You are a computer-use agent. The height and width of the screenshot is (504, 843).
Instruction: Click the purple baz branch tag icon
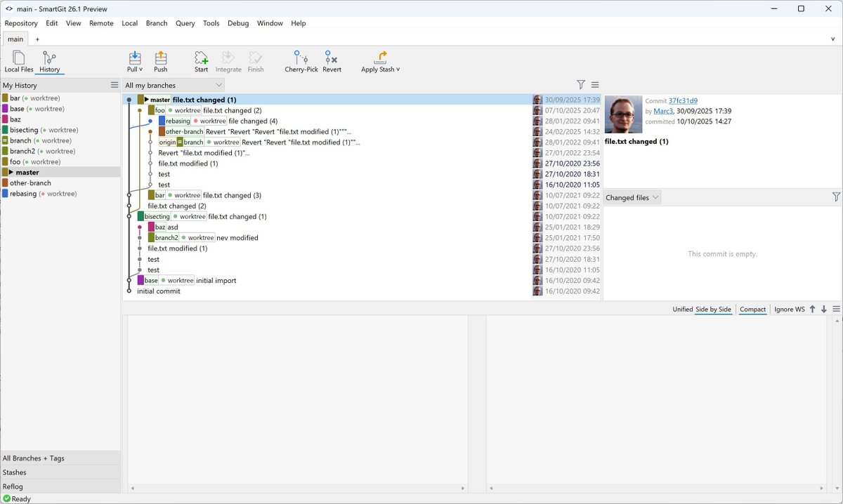pyautogui.click(x=151, y=227)
